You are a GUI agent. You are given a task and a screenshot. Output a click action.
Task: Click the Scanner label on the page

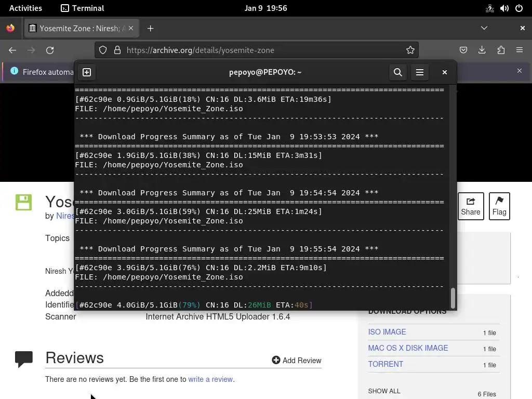coord(60,316)
